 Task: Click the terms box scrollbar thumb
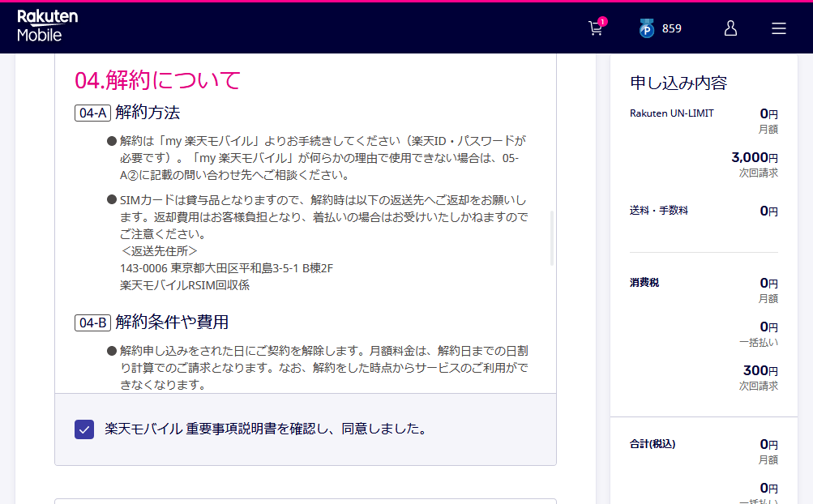pos(552,238)
